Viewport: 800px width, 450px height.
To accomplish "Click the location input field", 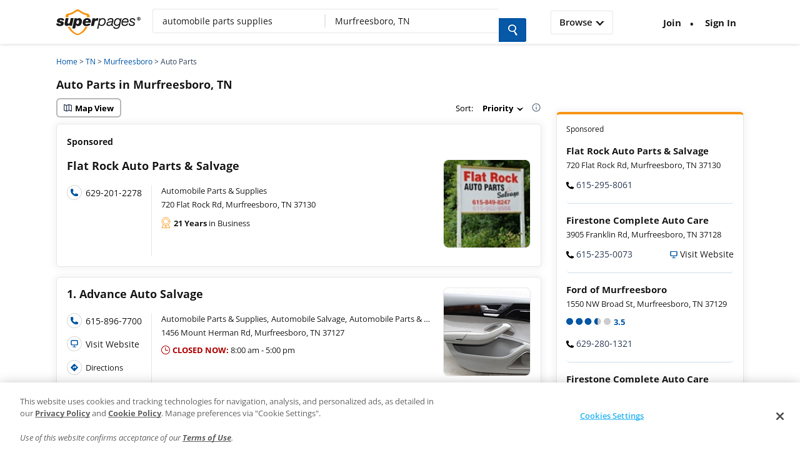I will click(410, 21).
